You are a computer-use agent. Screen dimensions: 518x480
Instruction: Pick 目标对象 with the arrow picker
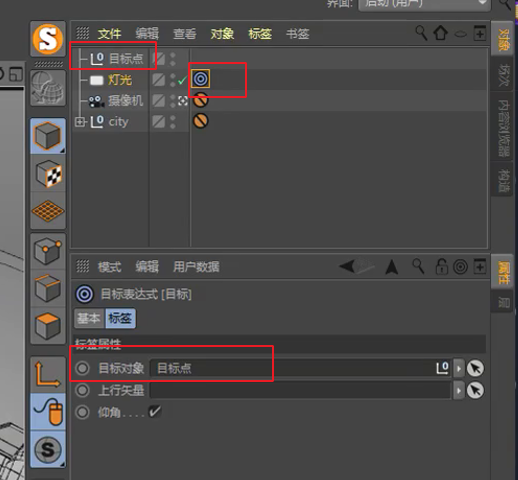coord(475,368)
